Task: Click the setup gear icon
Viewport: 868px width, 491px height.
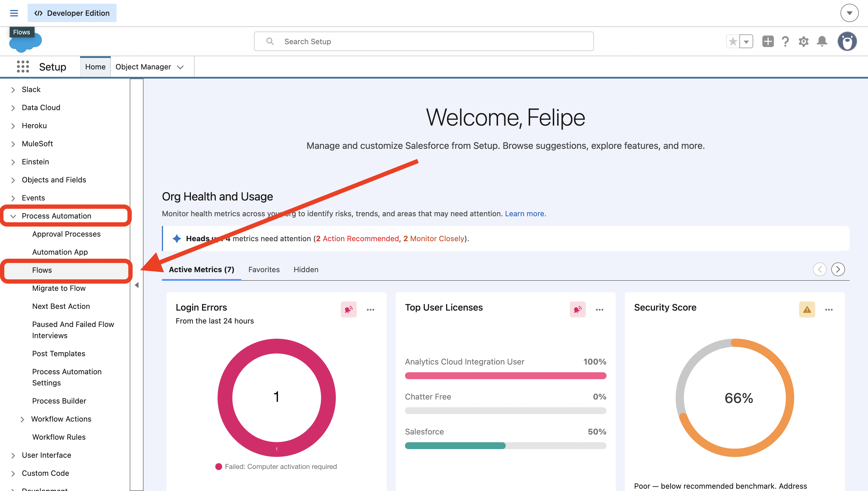Action: [x=803, y=42]
